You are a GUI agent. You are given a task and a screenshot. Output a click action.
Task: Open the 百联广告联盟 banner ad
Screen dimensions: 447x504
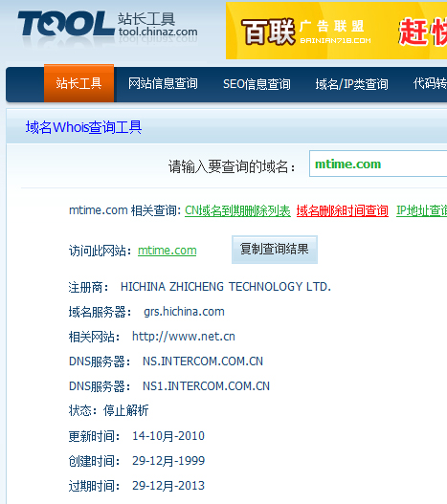[336, 31]
